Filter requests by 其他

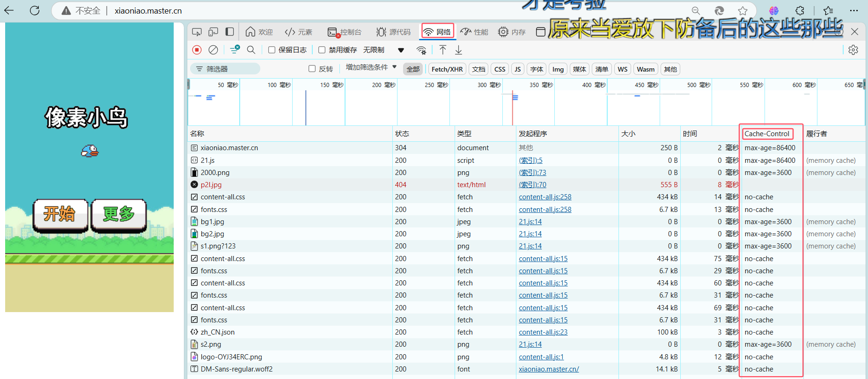click(670, 69)
